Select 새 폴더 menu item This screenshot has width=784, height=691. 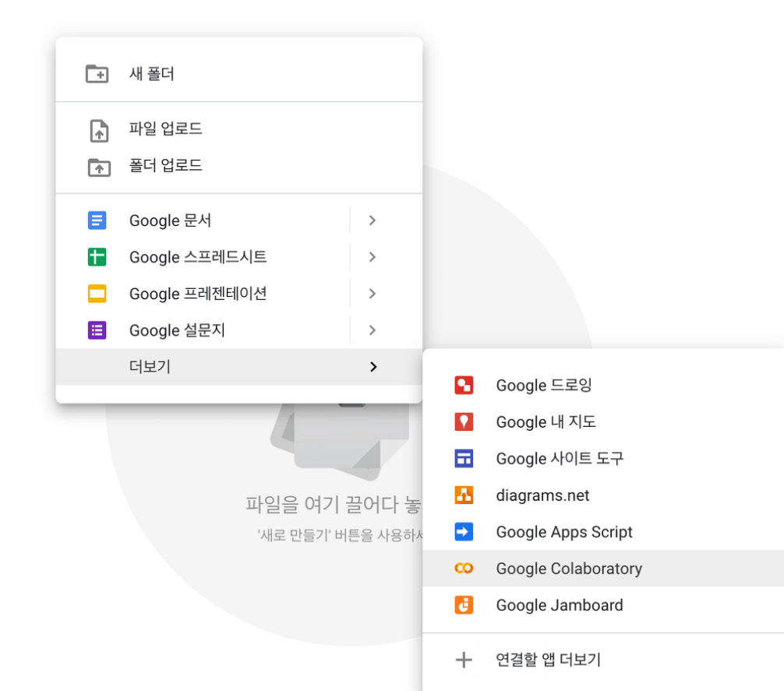click(239, 74)
